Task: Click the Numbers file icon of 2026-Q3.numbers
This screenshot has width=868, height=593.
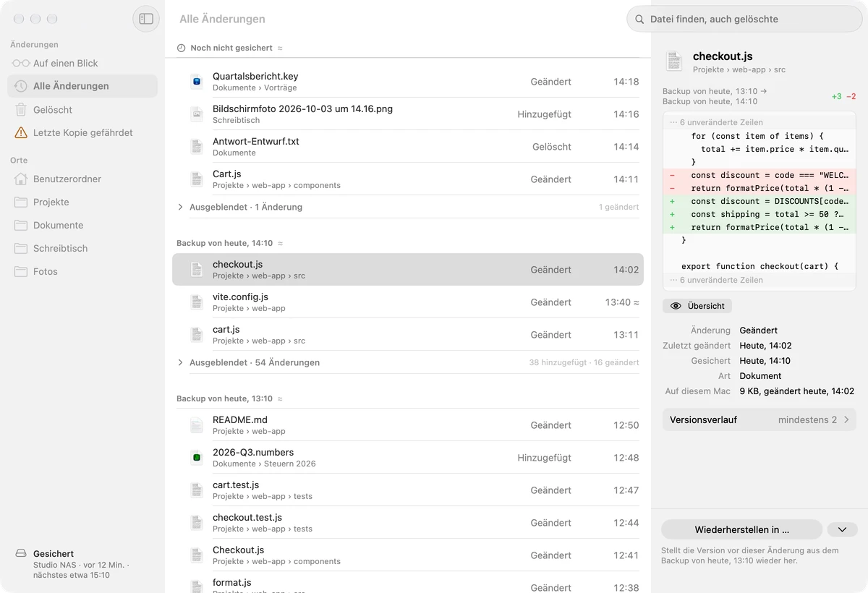Action: coord(196,458)
